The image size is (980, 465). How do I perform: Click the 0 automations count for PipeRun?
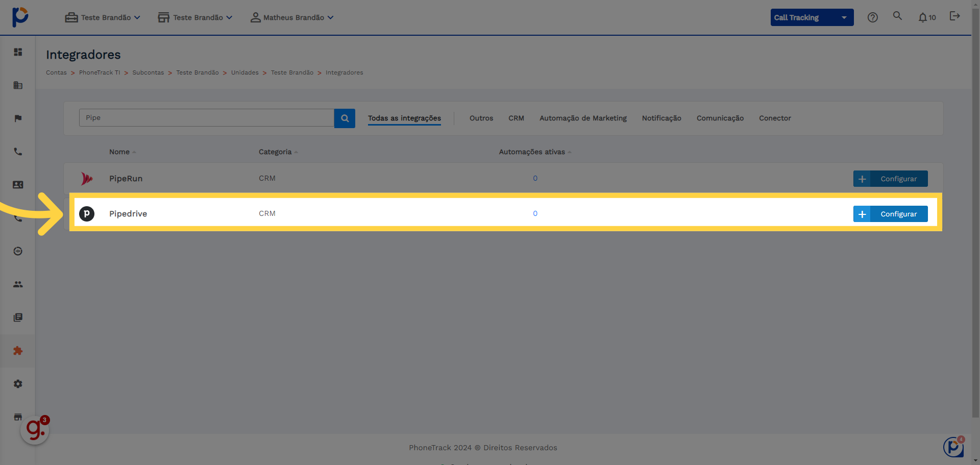[x=535, y=178]
